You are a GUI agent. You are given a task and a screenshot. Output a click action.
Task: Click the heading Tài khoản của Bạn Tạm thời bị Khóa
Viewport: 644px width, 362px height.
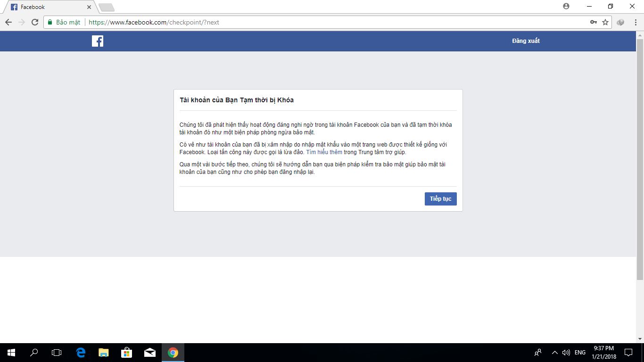[237, 100]
